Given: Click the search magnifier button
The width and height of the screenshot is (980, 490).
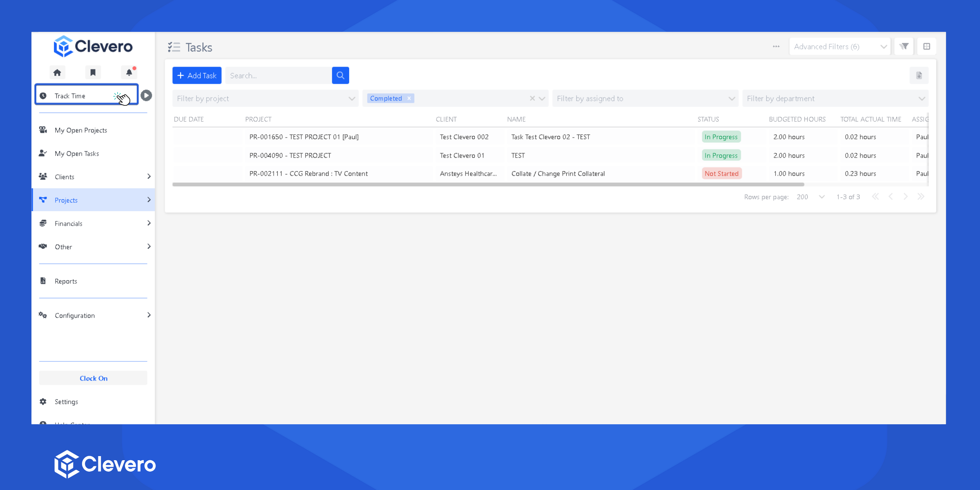Looking at the screenshot, I should coord(340,76).
